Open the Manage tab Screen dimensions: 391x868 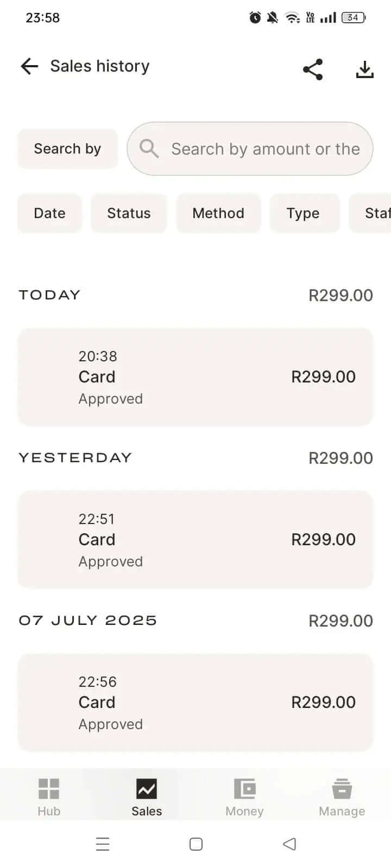point(342,796)
